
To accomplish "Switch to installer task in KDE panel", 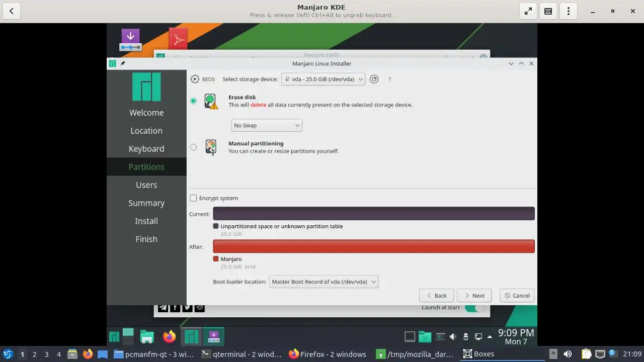I will 213,336.
